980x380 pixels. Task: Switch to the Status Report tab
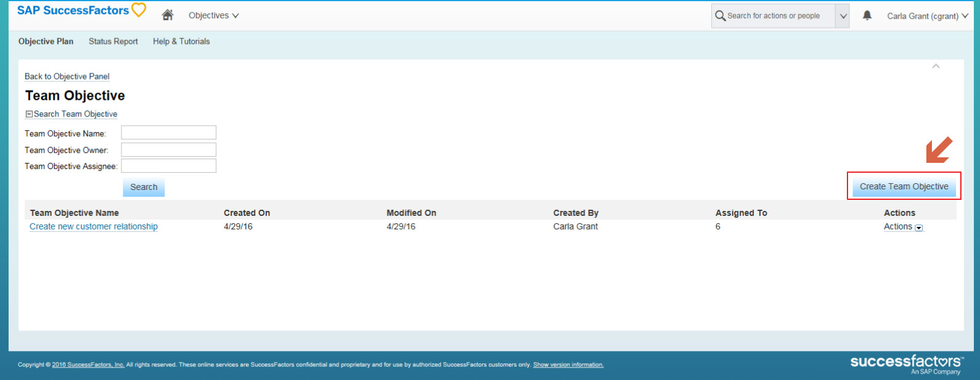point(113,41)
